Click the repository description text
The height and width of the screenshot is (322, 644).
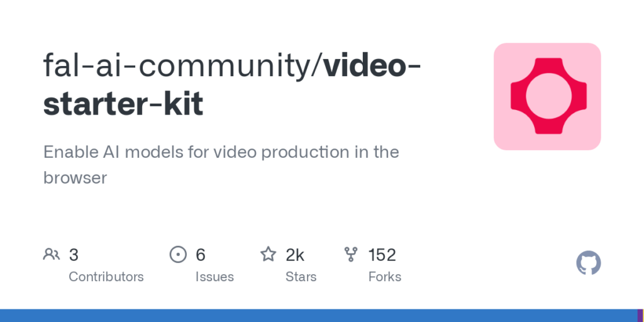(x=221, y=165)
